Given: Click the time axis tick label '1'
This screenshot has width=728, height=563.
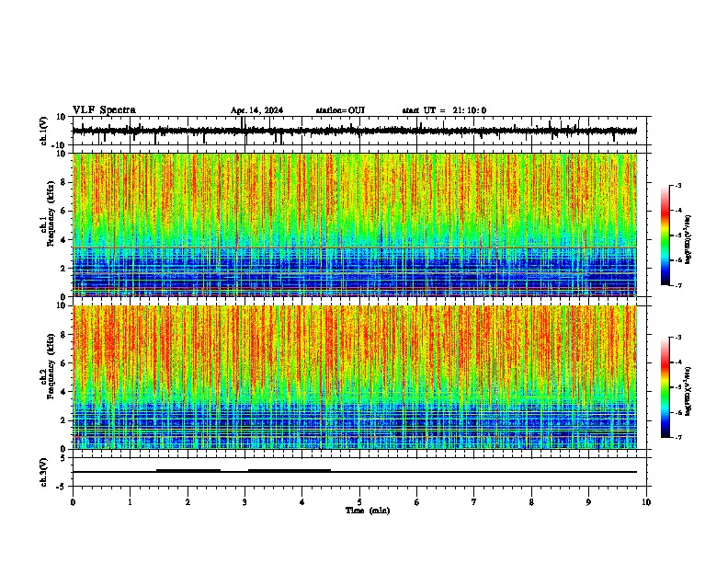Looking at the screenshot, I should (x=130, y=502).
